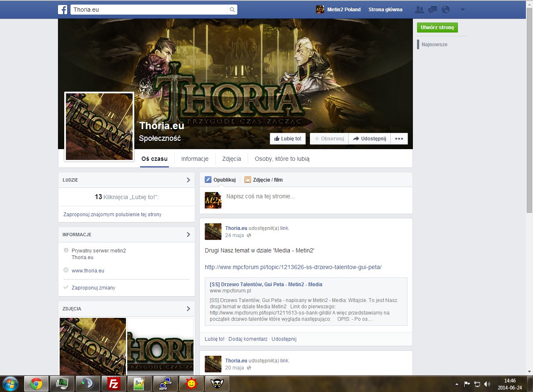Click Zaproponuj znajomym polubienie tej strony
Image resolution: width=533 pixels, height=392 pixels.
[x=112, y=215]
